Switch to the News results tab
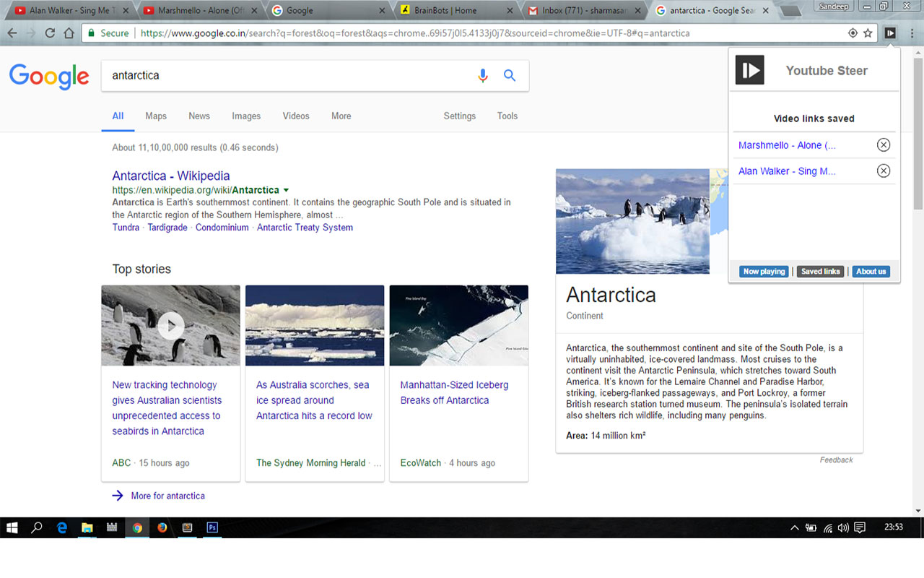The height and width of the screenshot is (578, 924). pos(199,116)
